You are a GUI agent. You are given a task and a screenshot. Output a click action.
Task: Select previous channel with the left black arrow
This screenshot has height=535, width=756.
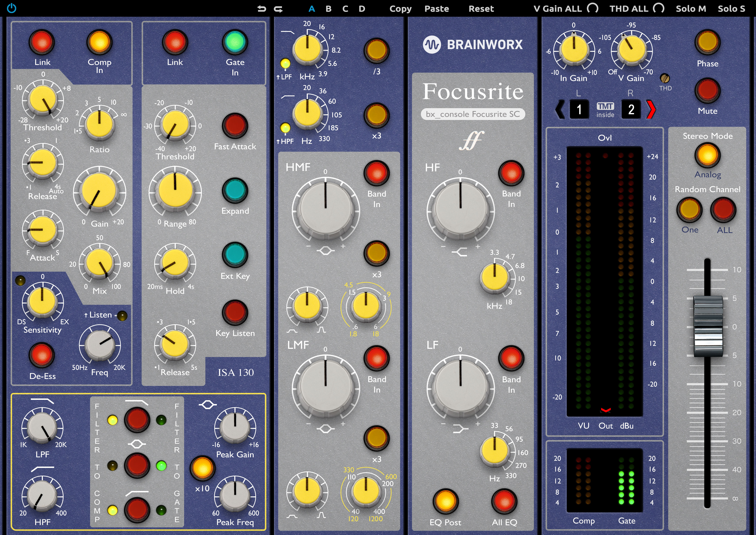560,109
